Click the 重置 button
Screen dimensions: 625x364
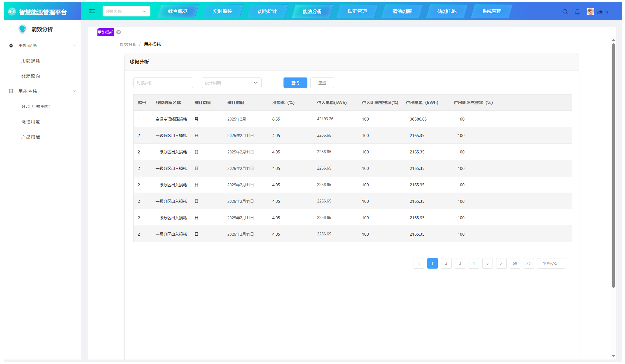[322, 83]
